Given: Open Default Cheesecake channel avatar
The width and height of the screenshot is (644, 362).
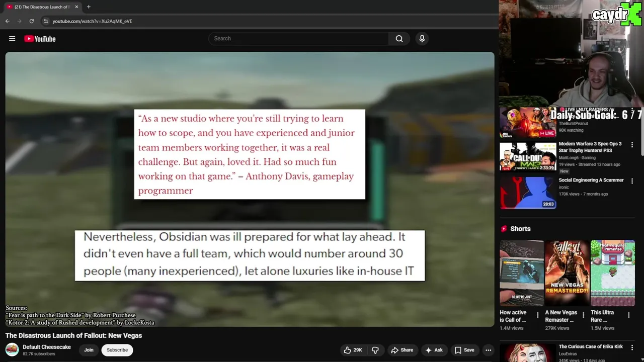Looking at the screenshot, I should pyautogui.click(x=12, y=349).
